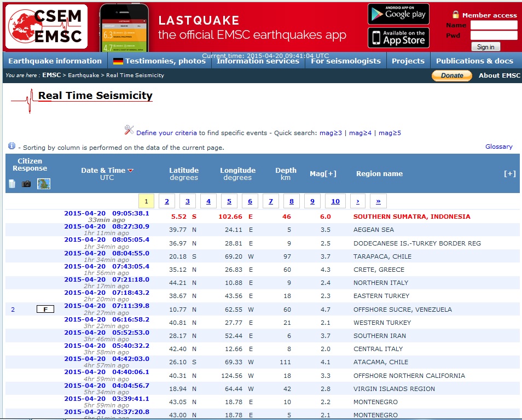The width and height of the screenshot is (522, 420).
Task: Quick search mag≥3 events
Action: click(330, 133)
